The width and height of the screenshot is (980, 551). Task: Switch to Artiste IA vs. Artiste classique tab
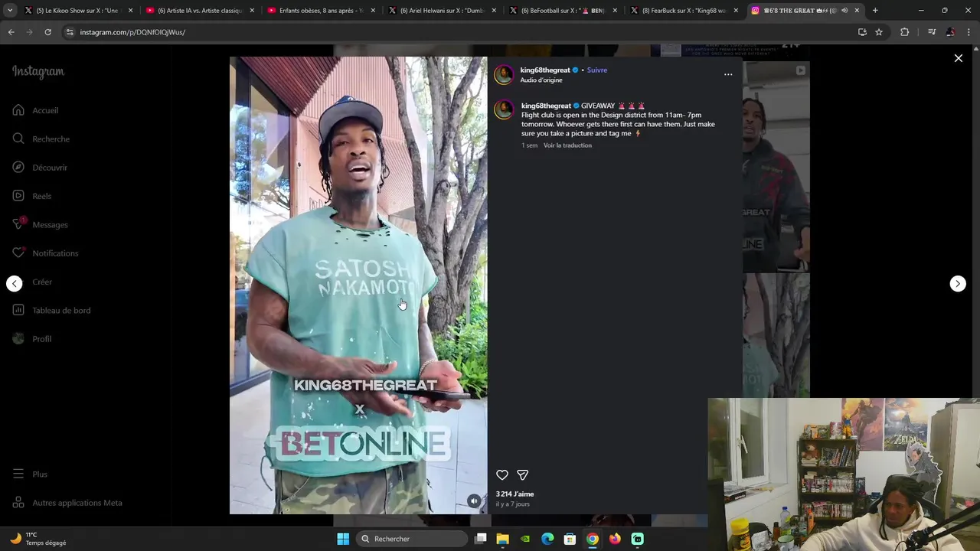point(199,11)
